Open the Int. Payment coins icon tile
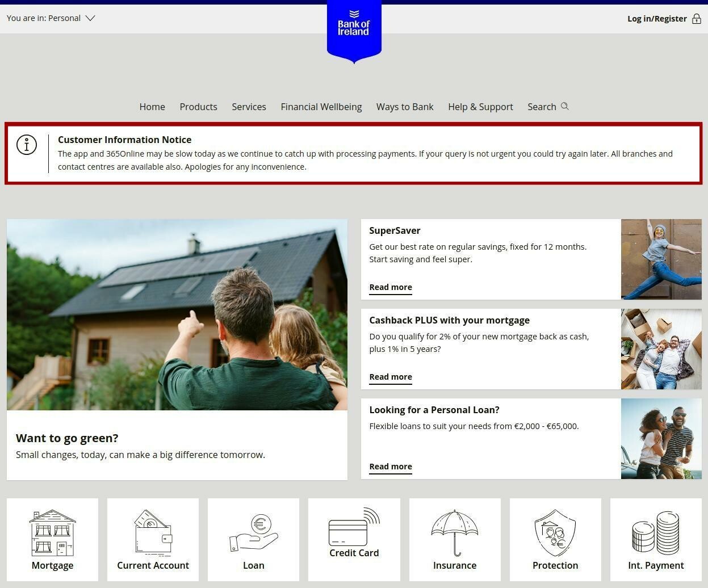708x588 pixels. [656, 540]
